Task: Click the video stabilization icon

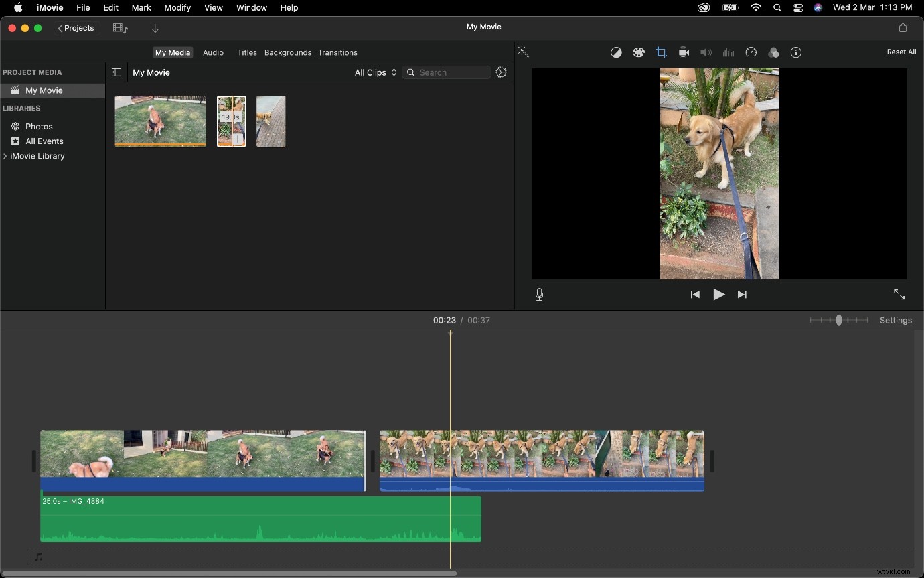Action: [x=684, y=52]
